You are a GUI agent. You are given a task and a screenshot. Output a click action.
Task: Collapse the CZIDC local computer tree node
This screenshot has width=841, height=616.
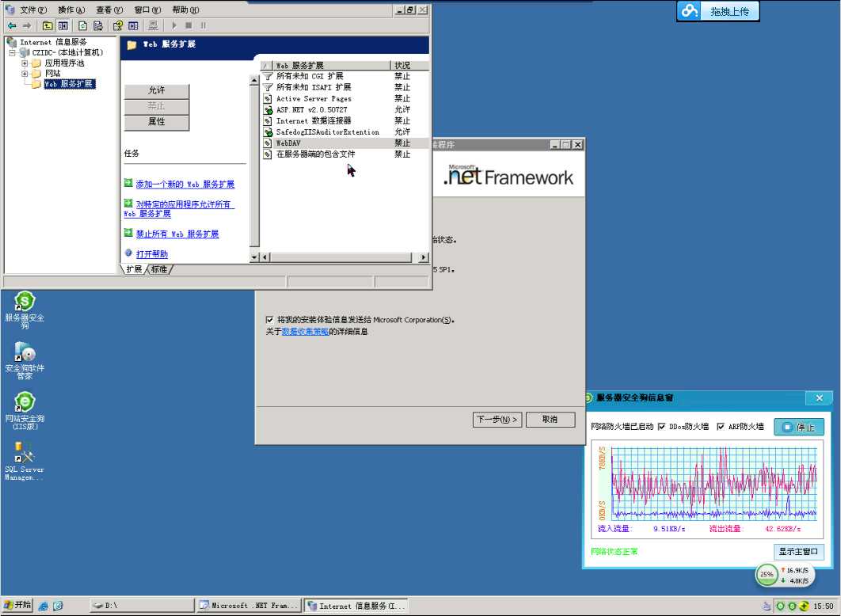[x=12, y=52]
